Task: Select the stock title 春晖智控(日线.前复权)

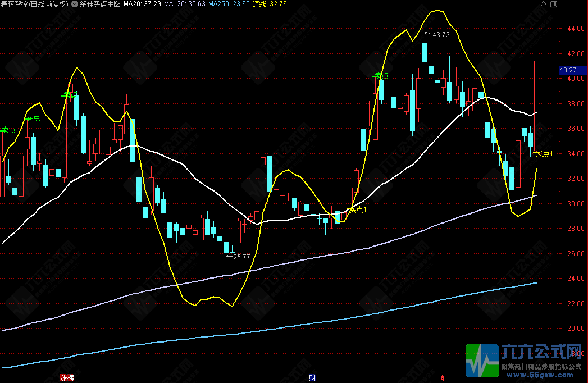Action: [x=35, y=4]
